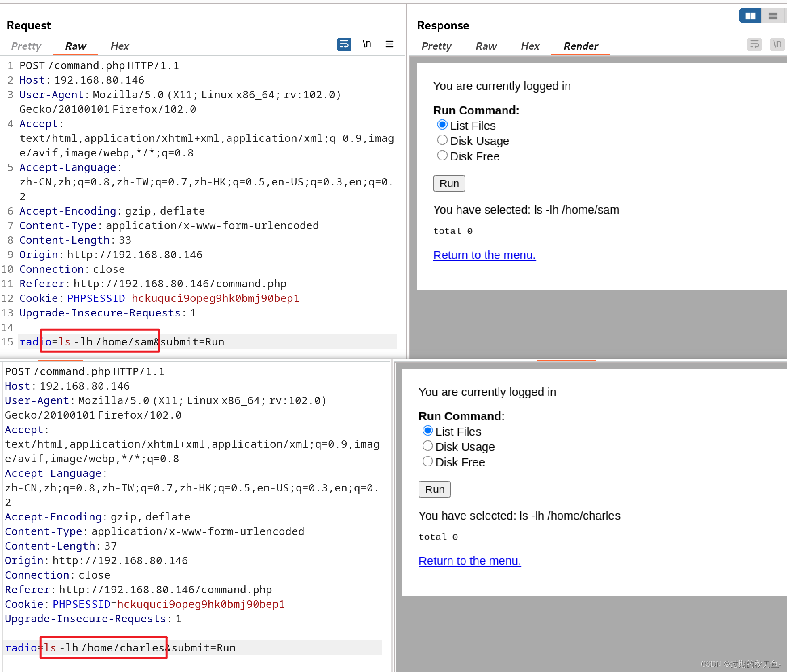This screenshot has width=787, height=672.
Task: Click the Run button in upper response
Action: click(x=449, y=183)
